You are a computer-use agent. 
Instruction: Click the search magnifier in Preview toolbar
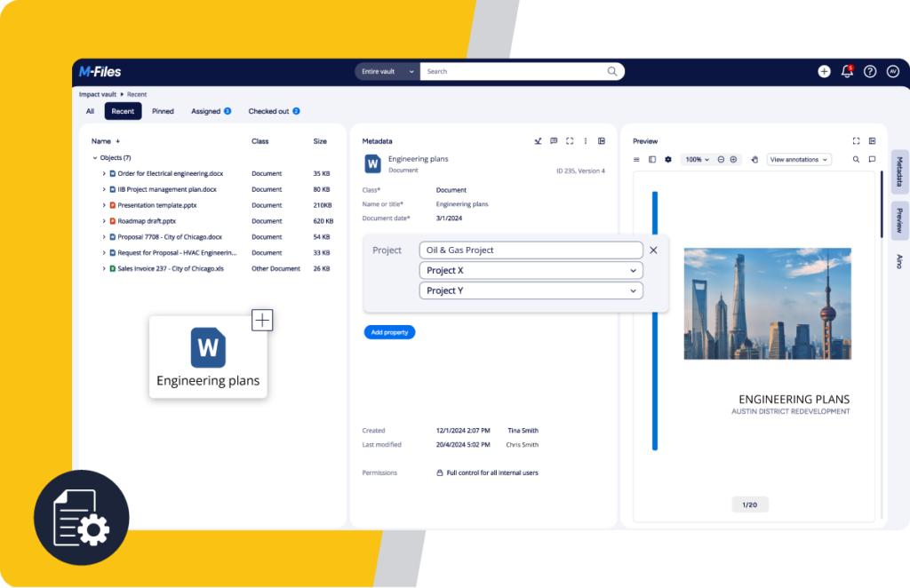point(856,160)
